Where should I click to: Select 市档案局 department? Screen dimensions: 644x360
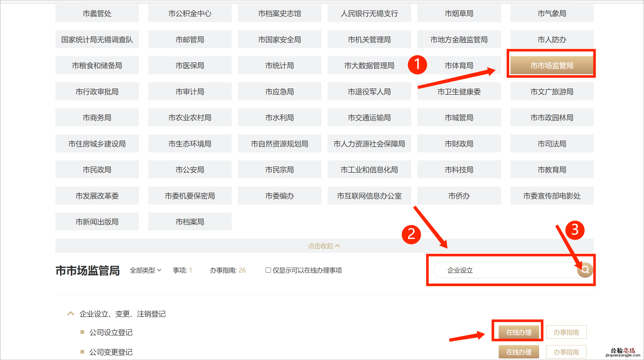[x=190, y=222]
